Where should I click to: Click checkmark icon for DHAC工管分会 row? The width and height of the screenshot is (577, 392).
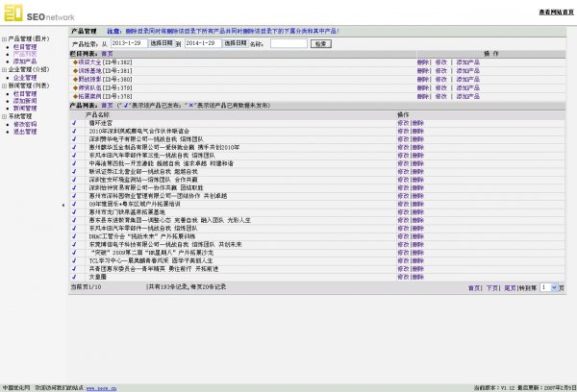click(74, 236)
